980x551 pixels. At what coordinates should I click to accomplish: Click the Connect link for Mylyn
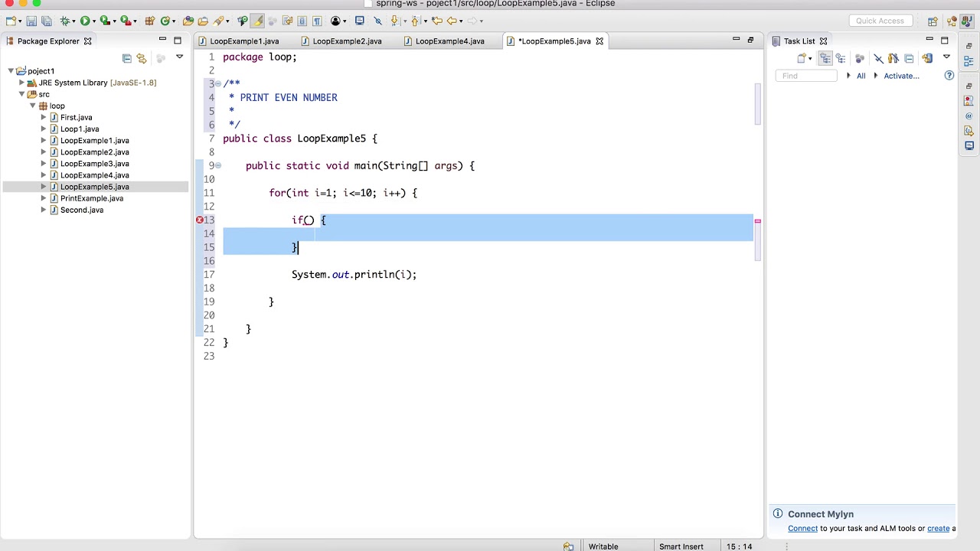pos(802,528)
